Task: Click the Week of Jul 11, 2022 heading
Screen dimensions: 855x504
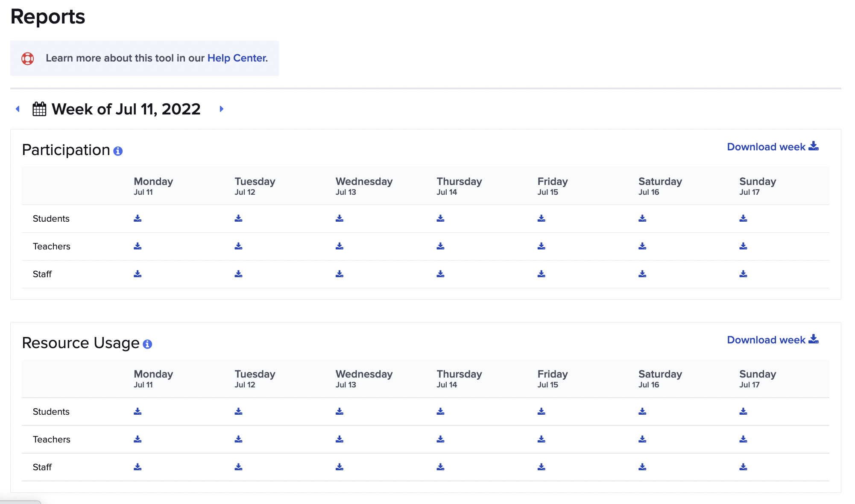Action: [126, 109]
